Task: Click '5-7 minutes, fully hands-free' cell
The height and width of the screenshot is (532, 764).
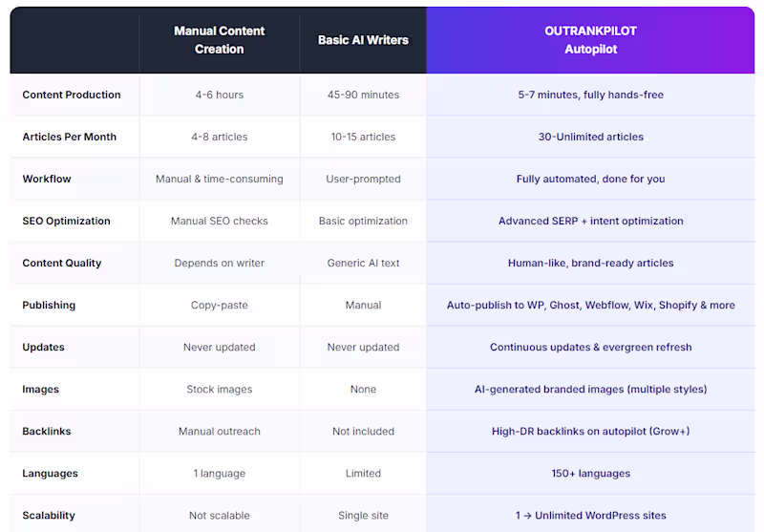Action: coord(590,95)
